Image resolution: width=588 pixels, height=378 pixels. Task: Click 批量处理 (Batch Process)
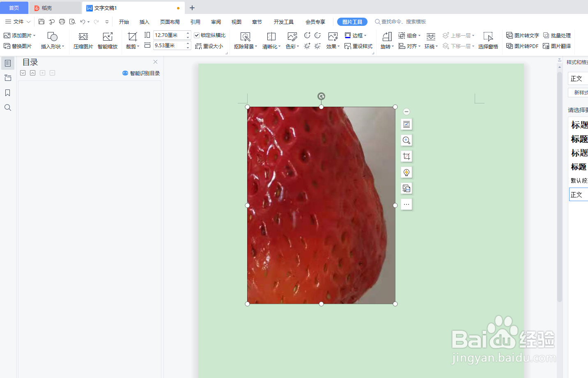557,36
